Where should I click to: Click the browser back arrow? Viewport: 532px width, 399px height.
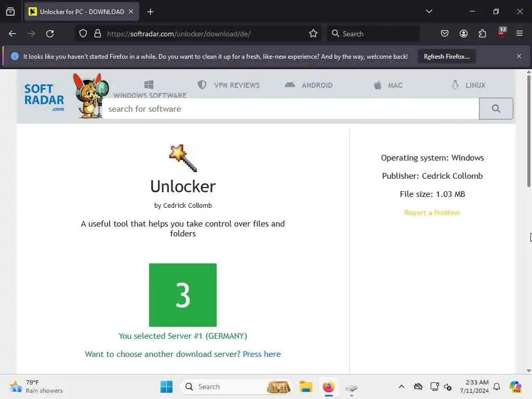click(x=12, y=34)
